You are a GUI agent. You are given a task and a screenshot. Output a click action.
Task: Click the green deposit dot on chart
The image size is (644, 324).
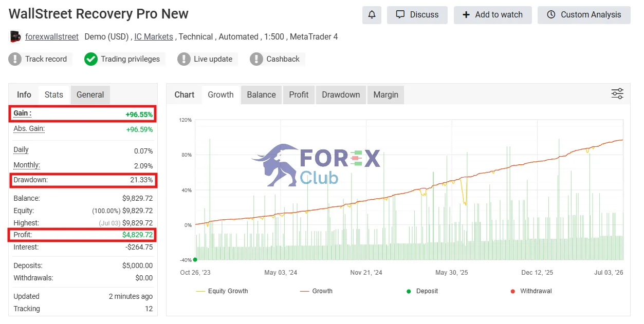pos(195,259)
